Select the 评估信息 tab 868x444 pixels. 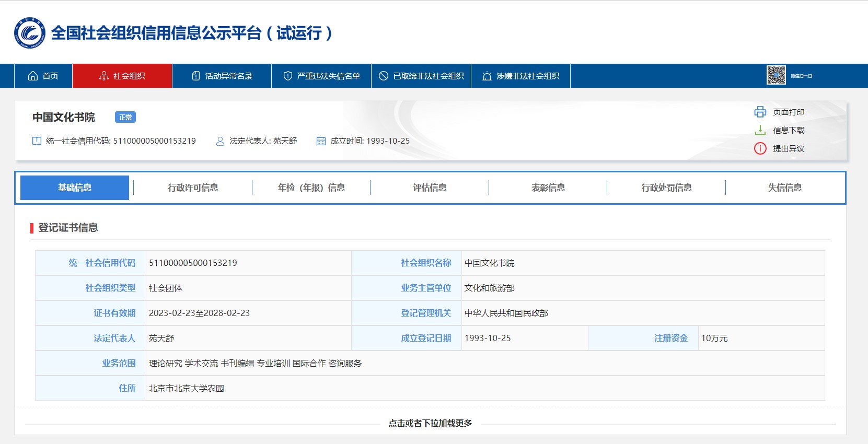click(430, 188)
